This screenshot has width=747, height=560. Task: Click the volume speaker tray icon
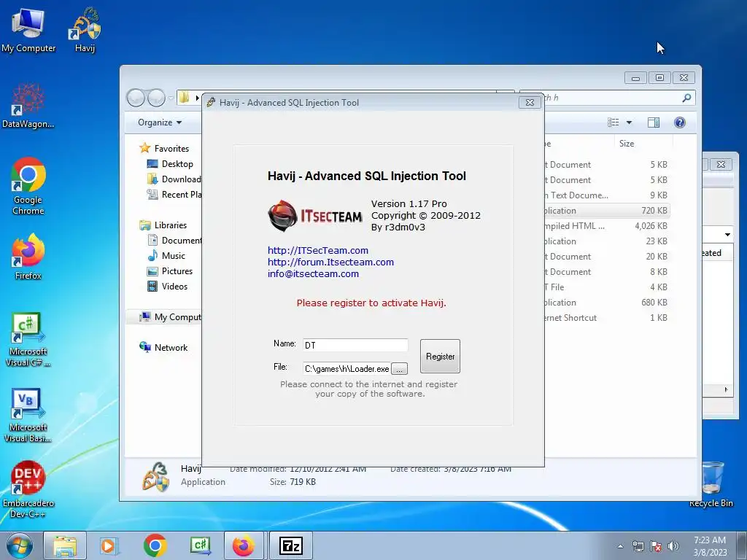click(673, 546)
